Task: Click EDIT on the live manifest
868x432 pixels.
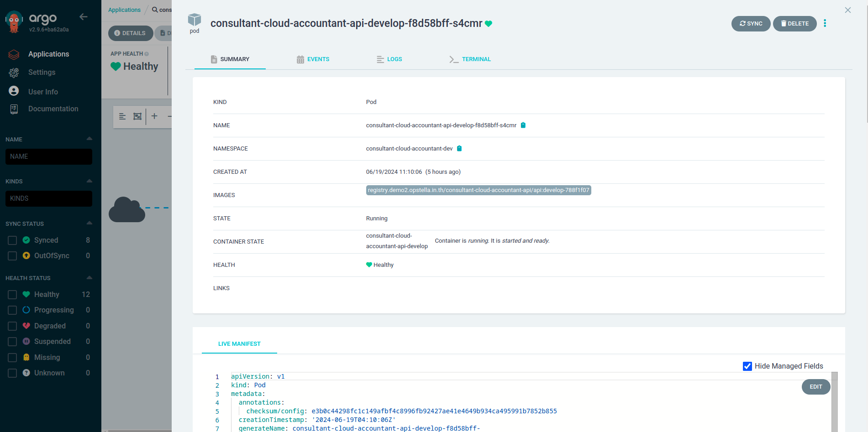Action: tap(816, 387)
